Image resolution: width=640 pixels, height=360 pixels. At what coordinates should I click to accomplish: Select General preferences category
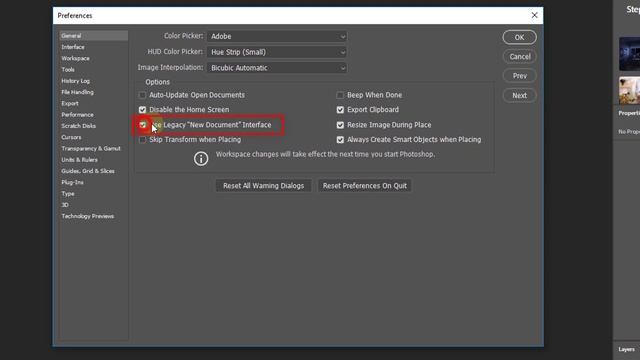[93, 36]
